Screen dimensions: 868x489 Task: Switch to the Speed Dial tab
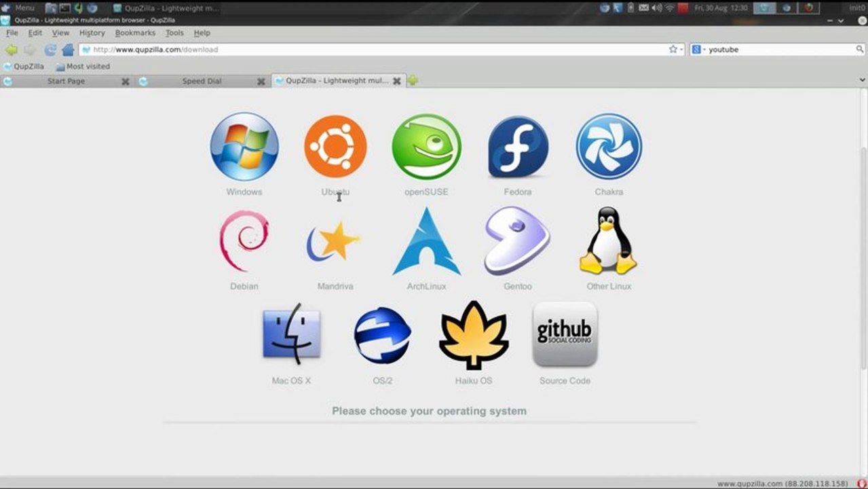pyautogui.click(x=202, y=81)
